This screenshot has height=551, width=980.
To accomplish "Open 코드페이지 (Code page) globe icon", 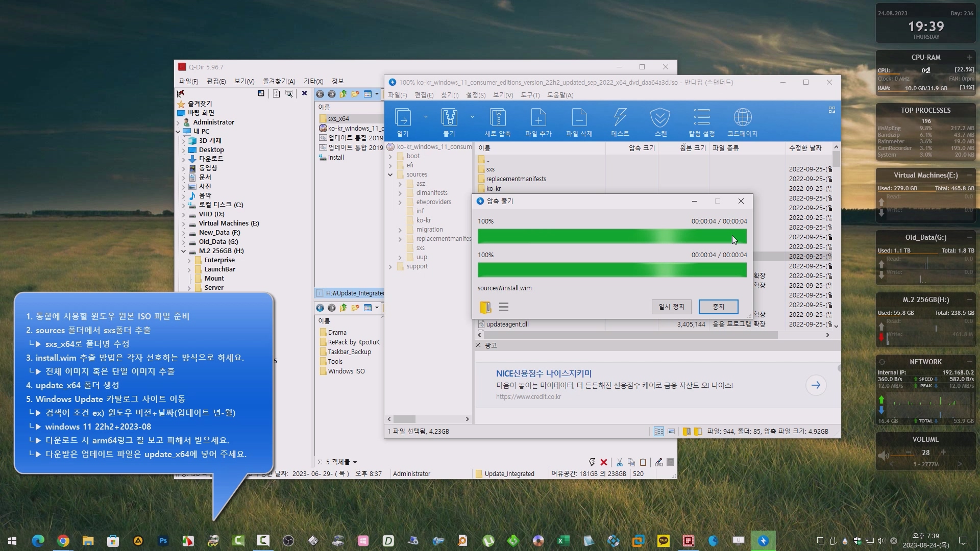I will tap(743, 122).
